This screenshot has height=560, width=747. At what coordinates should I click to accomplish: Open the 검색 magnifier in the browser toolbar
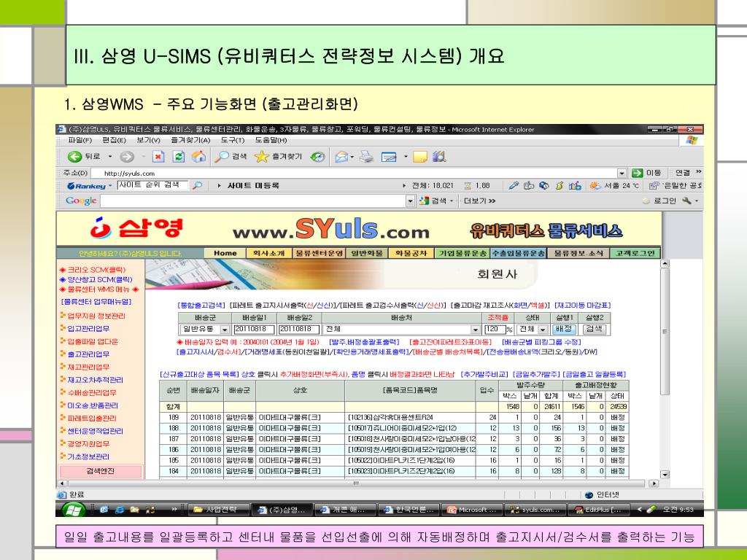pos(231,157)
